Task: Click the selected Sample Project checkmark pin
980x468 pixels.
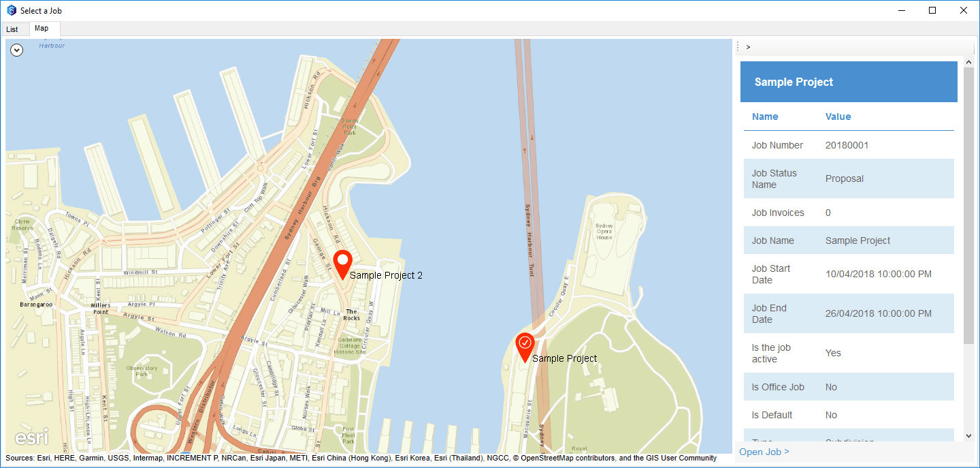Action: tap(525, 347)
